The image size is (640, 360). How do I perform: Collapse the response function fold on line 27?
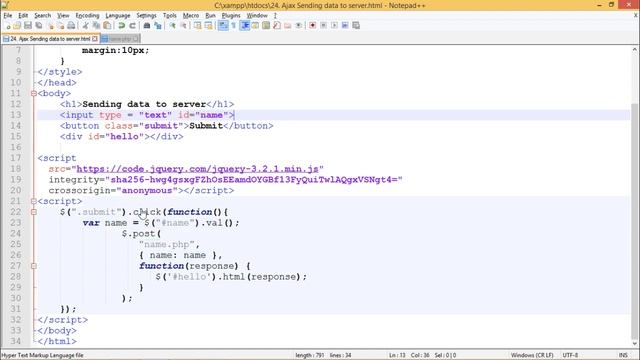pos(34,266)
